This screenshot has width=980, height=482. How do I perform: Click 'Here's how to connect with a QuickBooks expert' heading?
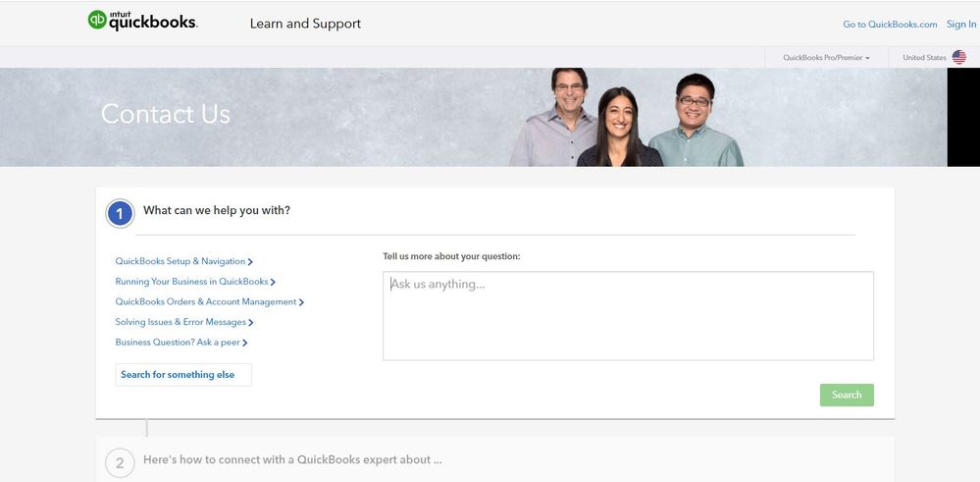click(x=292, y=459)
